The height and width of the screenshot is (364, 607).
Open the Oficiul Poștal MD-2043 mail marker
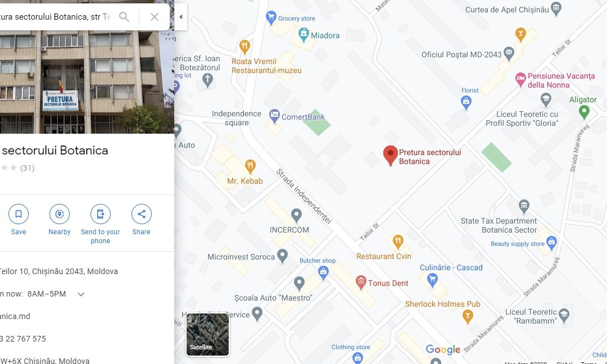(x=509, y=54)
